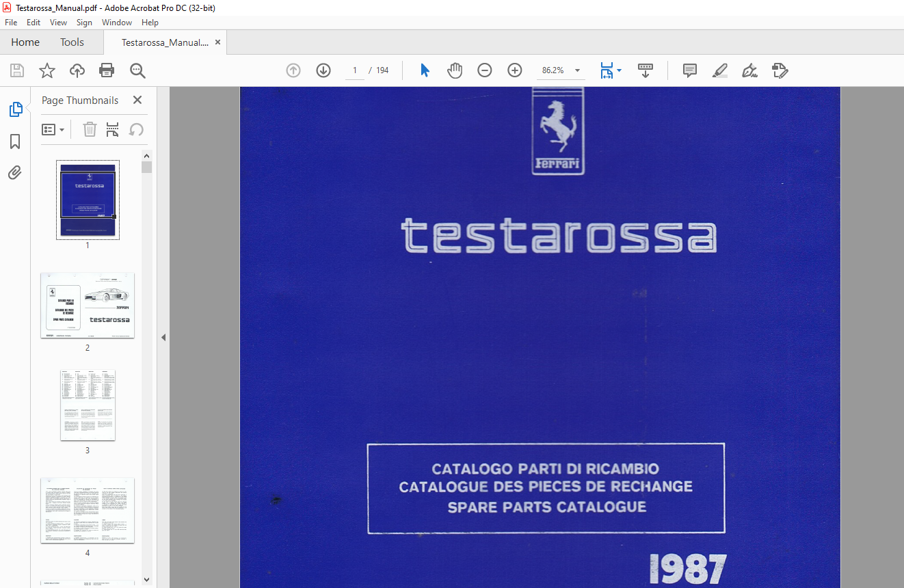904x588 pixels.
Task: Open the find text magnifier icon
Action: (137, 70)
